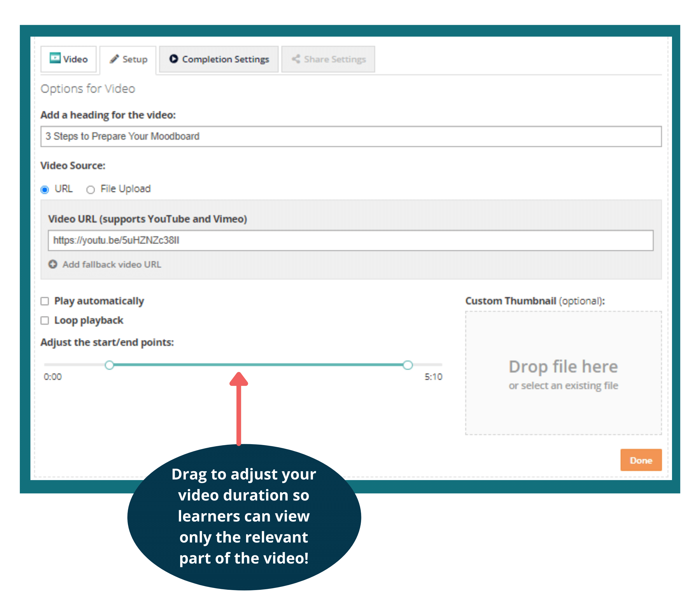The width and height of the screenshot is (700, 607).
Task: Click in the Video URL input field
Action: (x=350, y=240)
